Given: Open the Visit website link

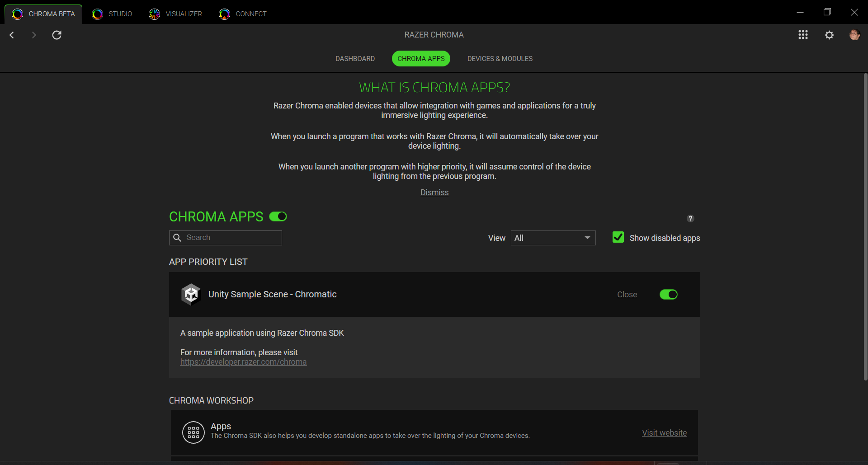Looking at the screenshot, I should (664, 433).
